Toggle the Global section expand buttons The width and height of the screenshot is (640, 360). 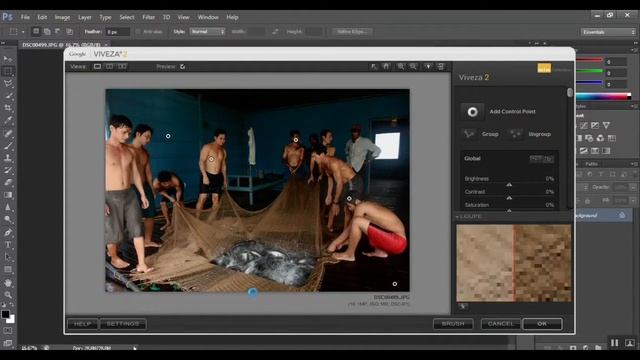click(x=542, y=158)
